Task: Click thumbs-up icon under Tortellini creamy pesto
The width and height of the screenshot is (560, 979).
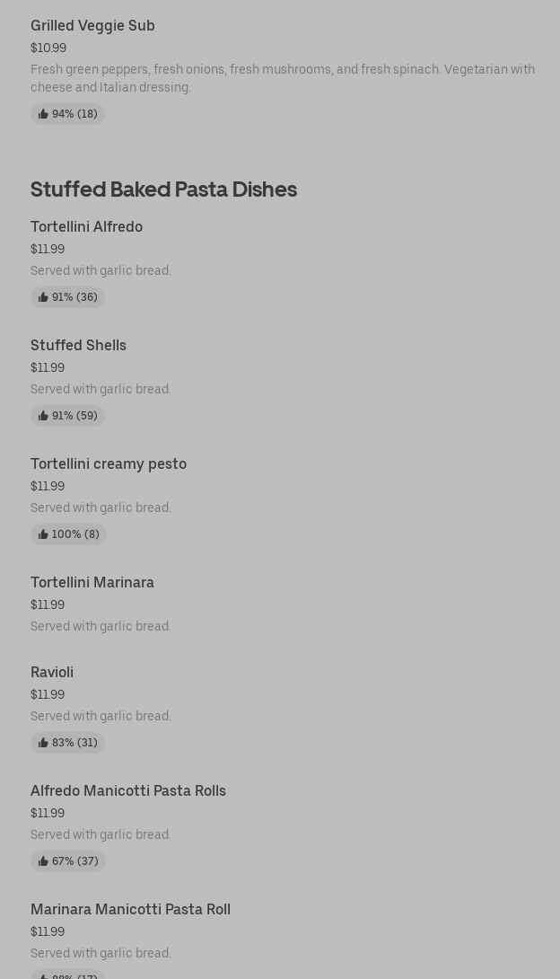Action: [43, 534]
